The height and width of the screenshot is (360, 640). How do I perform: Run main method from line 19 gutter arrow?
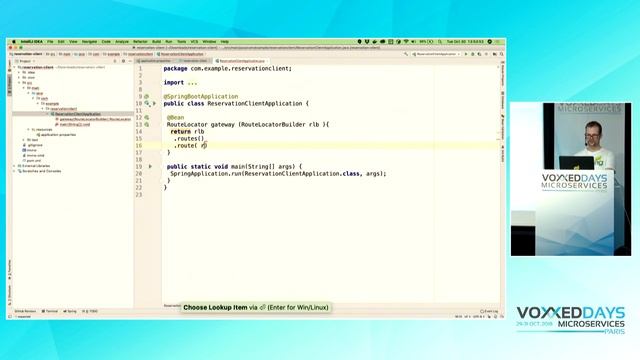click(150, 167)
